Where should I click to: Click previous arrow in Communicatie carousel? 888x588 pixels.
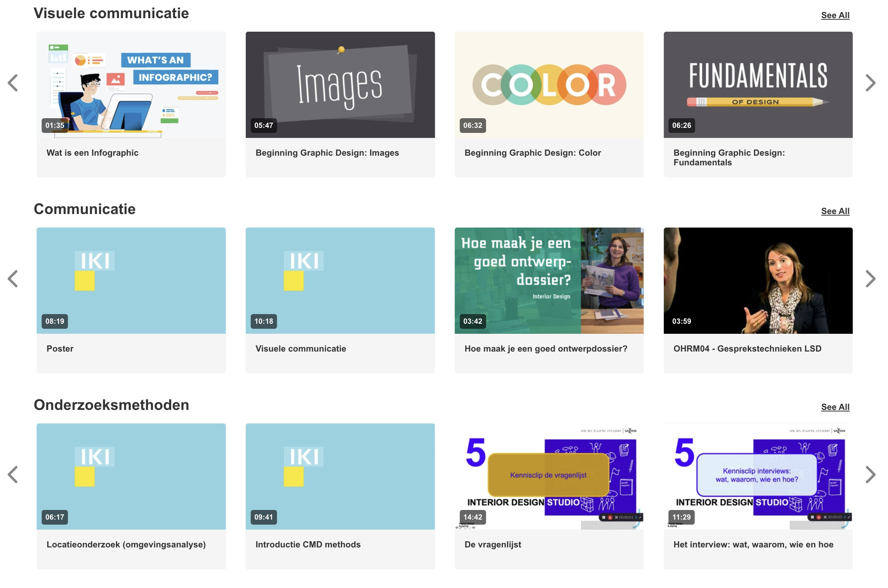click(x=13, y=279)
